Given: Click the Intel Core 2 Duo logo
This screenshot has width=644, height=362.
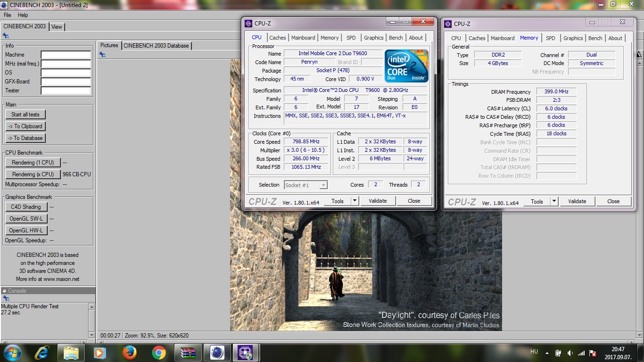Looking at the screenshot, I should coord(406,66).
